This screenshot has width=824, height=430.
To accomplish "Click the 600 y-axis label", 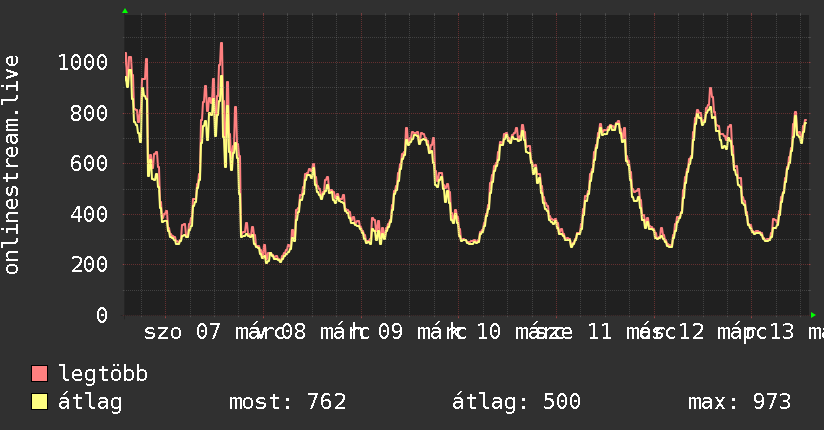I will 89,164.
